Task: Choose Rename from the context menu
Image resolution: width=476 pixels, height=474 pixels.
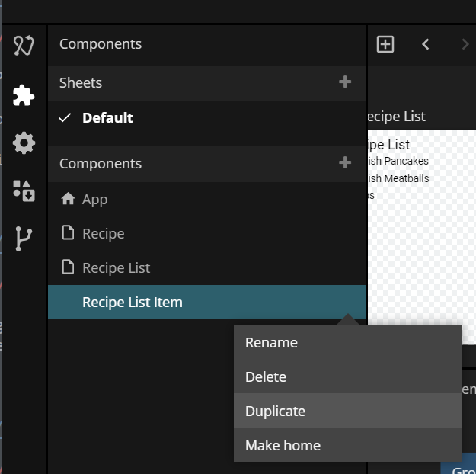Action: tap(271, 343)
